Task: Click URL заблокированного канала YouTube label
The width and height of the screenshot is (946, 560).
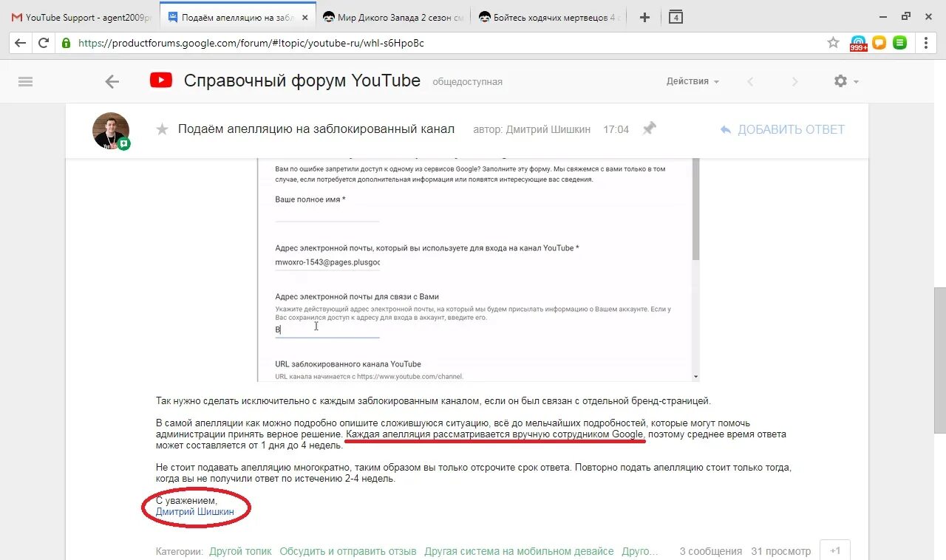Action: coord(348,364)
